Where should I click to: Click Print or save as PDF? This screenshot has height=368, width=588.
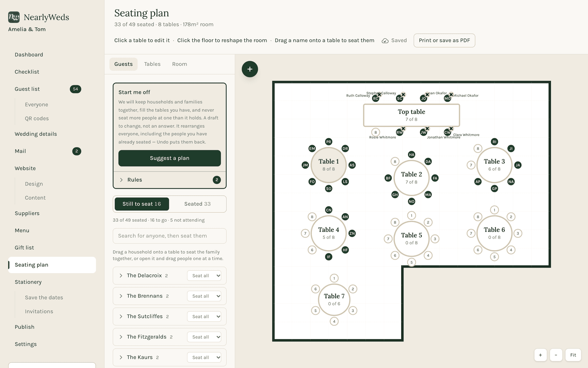[444, 41]
